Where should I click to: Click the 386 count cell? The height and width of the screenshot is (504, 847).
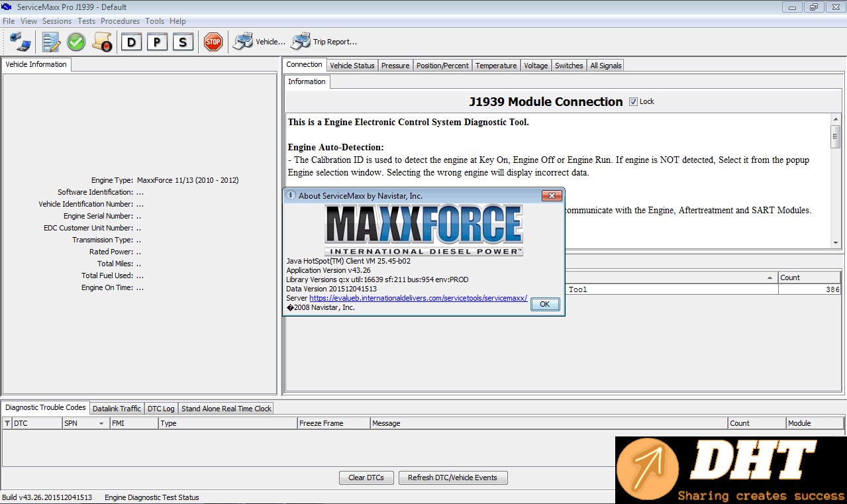809,289
